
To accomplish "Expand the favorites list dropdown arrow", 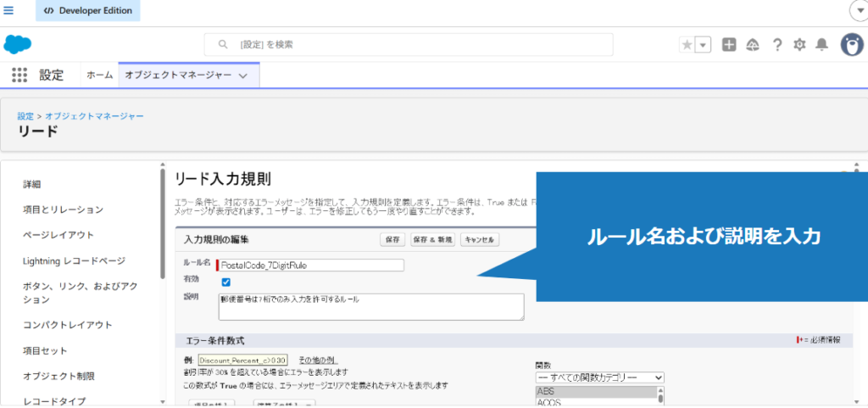I will point(702,46).
